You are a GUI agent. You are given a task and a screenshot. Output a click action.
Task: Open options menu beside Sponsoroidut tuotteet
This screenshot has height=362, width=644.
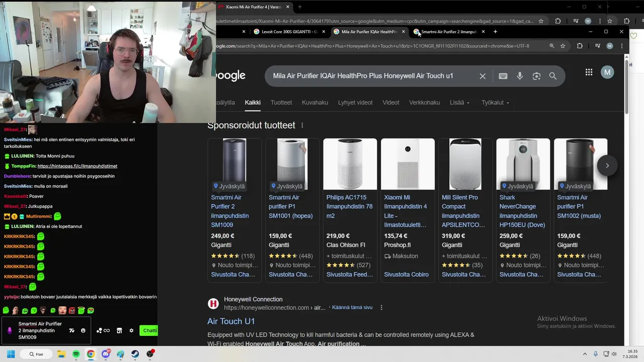pos(302,125)
